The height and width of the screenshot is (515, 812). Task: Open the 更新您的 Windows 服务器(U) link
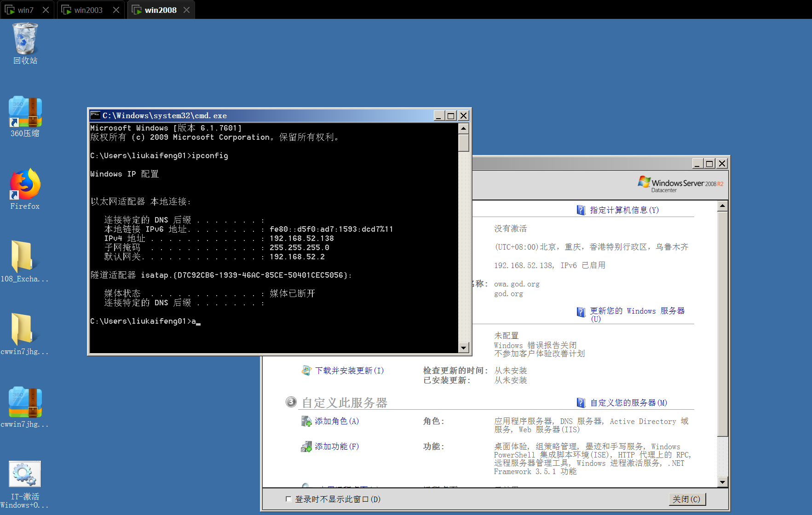click(x=637, y=311)
